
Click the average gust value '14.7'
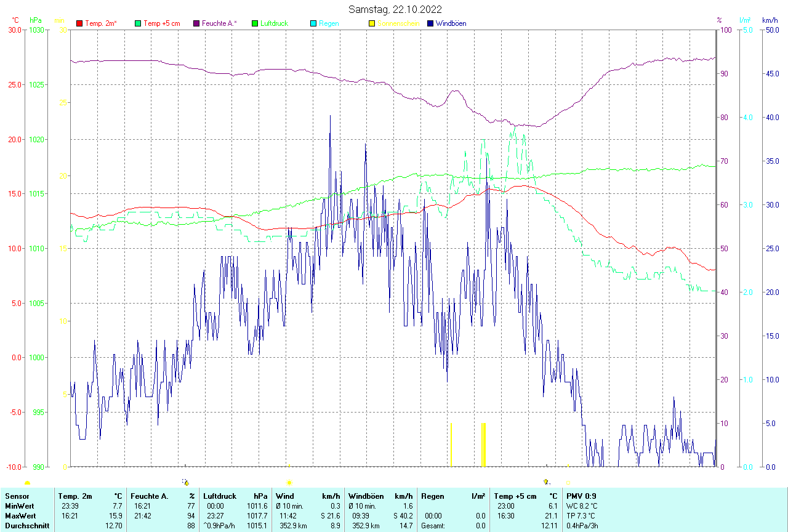point(406,526)
